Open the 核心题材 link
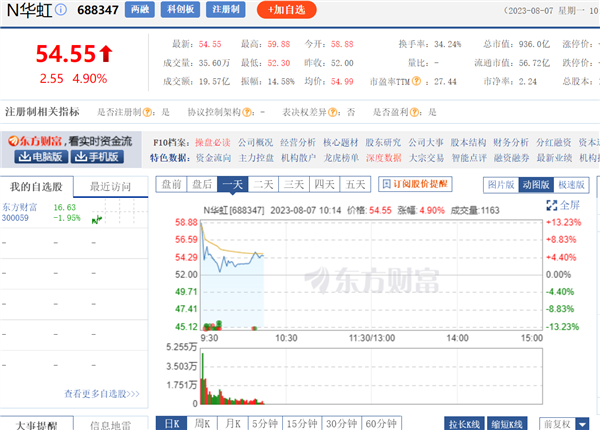The height and width of the screenshot is (430, 600). [341, 143]
